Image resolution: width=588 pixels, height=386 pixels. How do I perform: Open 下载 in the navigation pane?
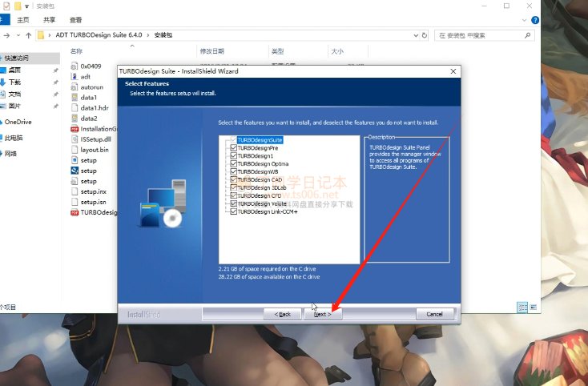(x=14, y=82)
